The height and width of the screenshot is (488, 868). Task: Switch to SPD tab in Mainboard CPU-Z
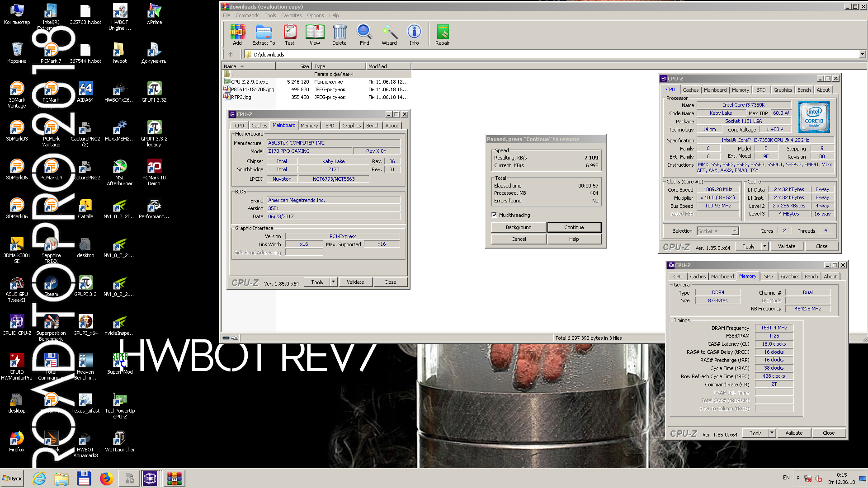[330, 126]
